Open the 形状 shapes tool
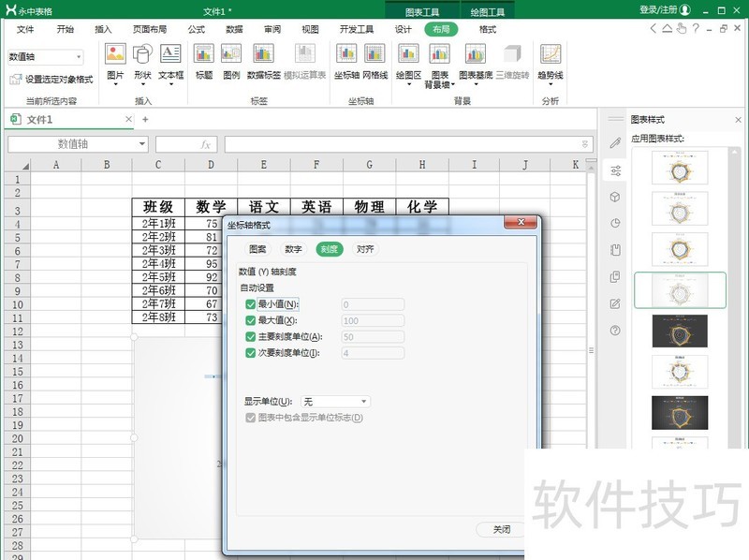Screen dimensions: 749x560 tap(142, 54)
